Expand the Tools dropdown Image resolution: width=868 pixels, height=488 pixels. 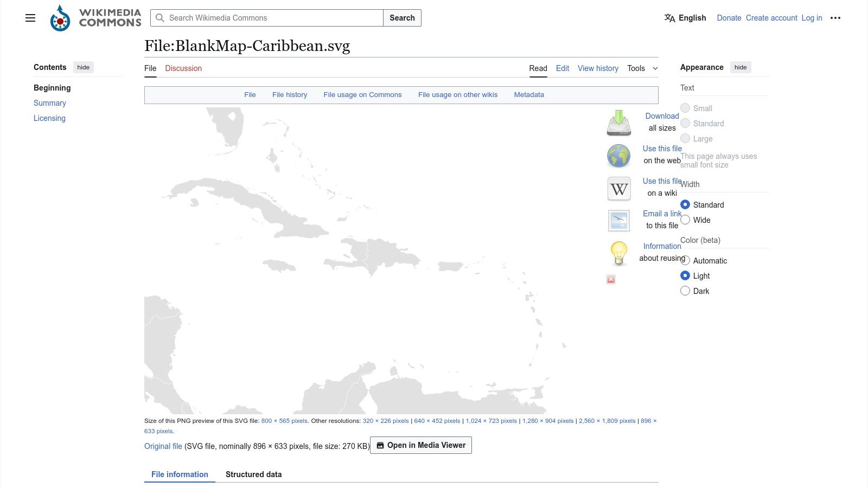(x=642, y=68)
